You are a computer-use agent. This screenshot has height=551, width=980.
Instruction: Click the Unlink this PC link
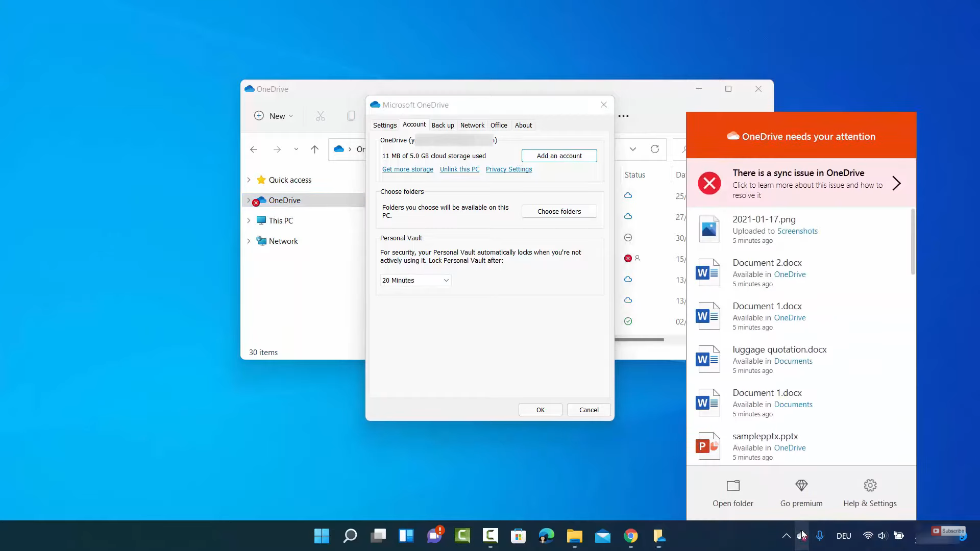click(x=459, y=169)
